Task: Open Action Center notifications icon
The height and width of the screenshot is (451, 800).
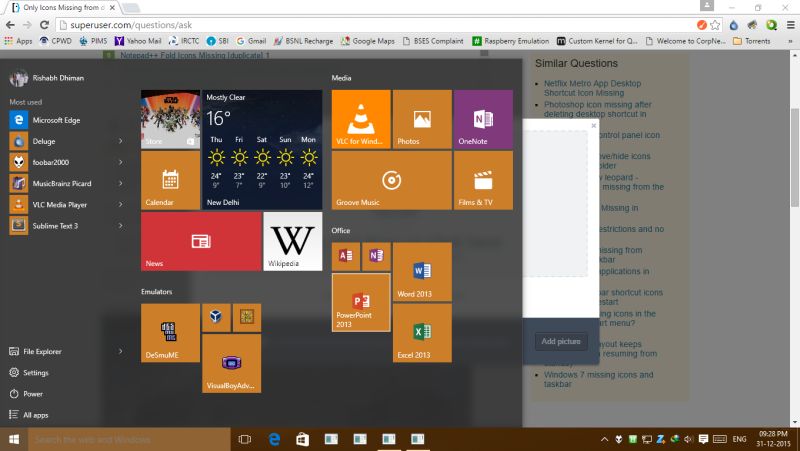Action: click(703, 439)
